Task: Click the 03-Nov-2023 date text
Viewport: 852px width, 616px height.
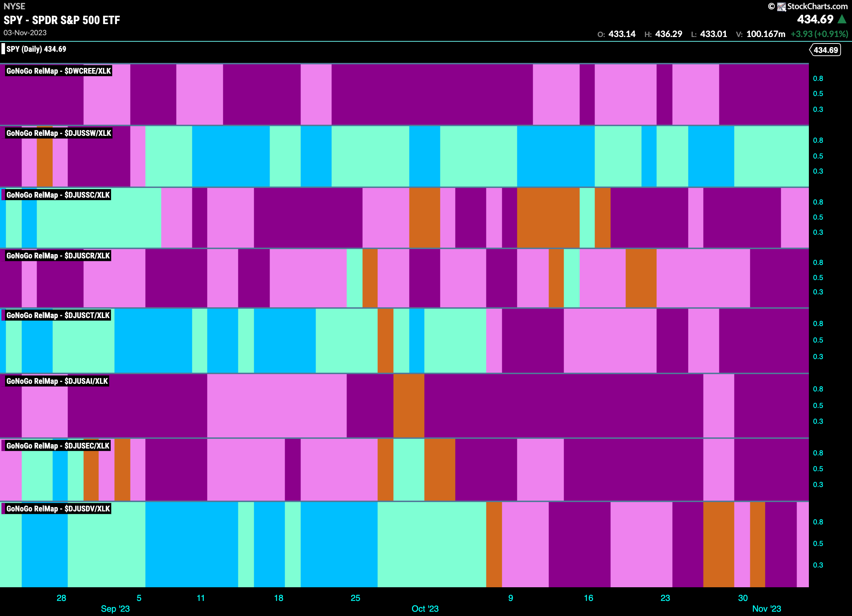Action: tap(25, 33)
